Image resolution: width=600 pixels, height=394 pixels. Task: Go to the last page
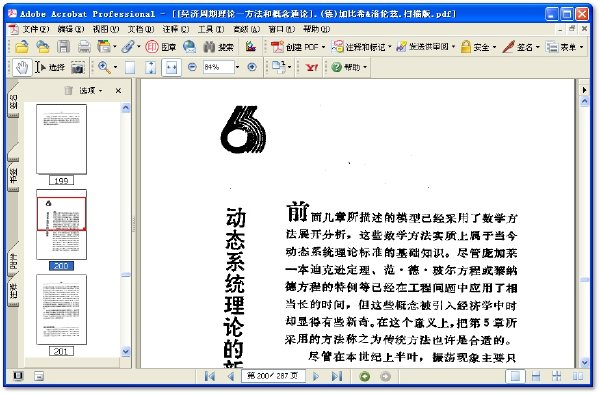(x=336, y=376)
